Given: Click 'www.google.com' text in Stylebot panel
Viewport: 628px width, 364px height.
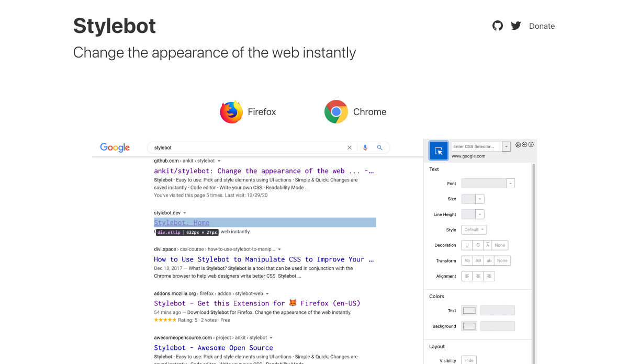Looking at the screenshot, I should click(x=468, y=156).
